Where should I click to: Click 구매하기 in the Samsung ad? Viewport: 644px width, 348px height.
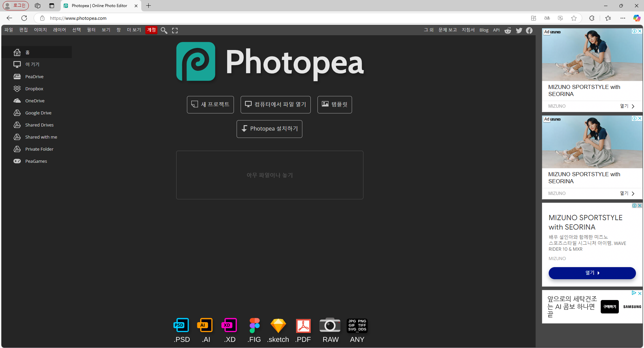point(609,307)
